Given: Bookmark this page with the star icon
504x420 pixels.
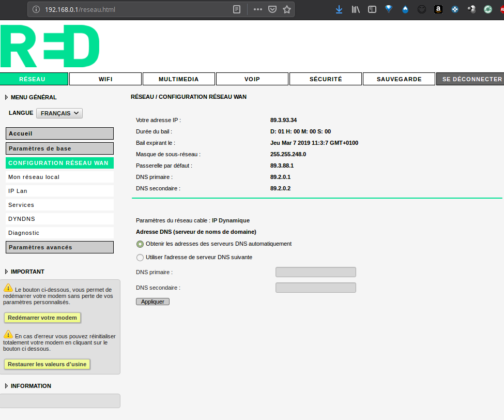Looking at the screenshot, I should click(x=287, y=9).
